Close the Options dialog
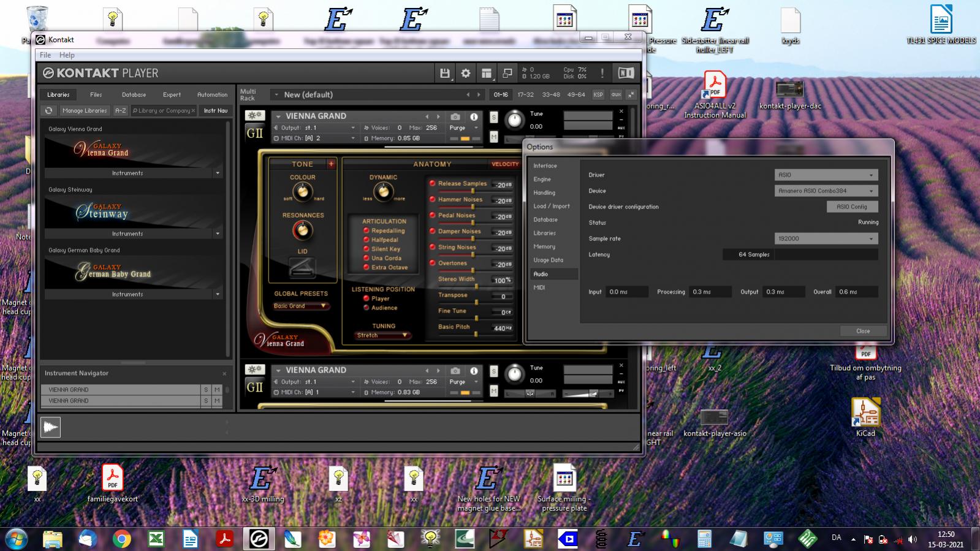Viewport: 980px width, 551px height. (863, 331)
